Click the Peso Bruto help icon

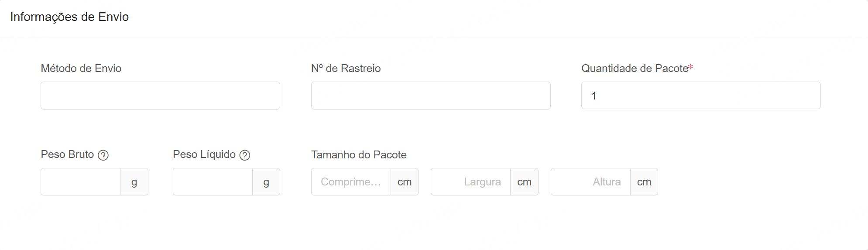103,155
